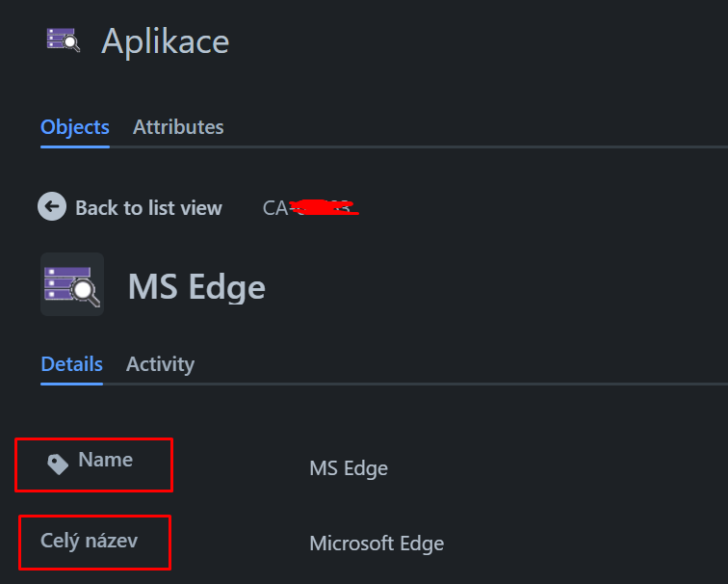Select the Details tab

point(71,364)
